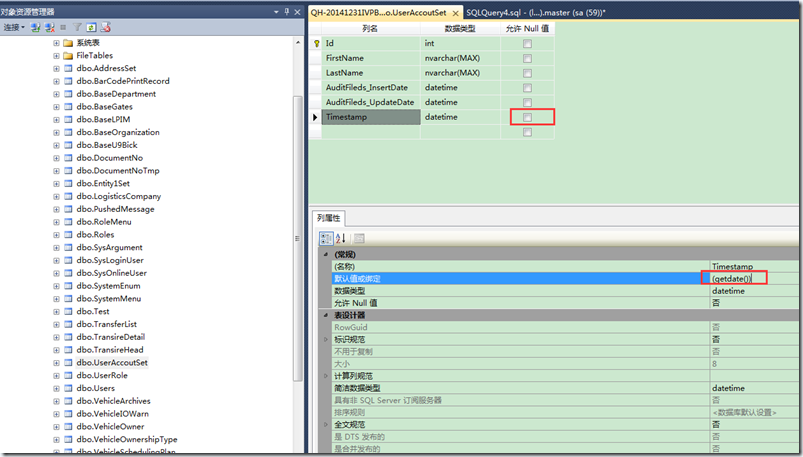803x457 pixels.
Task: Click the folder icon of FileTables
Action: pyautogui.click(x=68, y=55)
